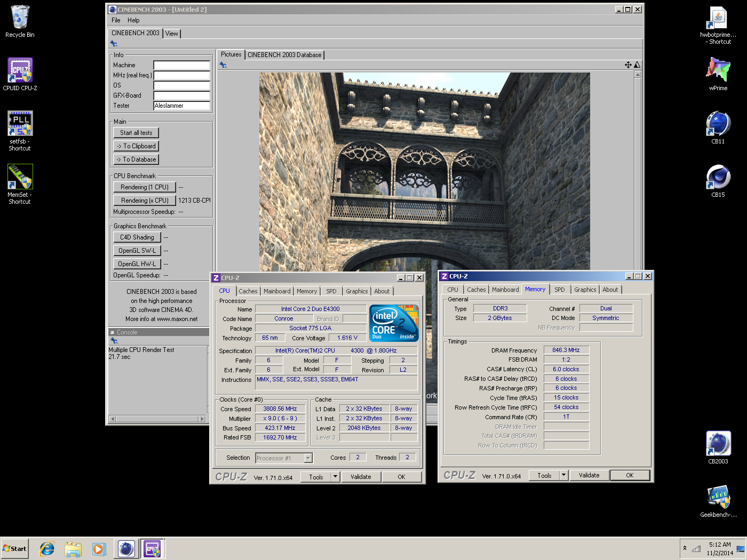The width and height of the screenshot is (747, 560).
Task: Run the OpenGL SW-L benchmark
Action: (137, 251)
